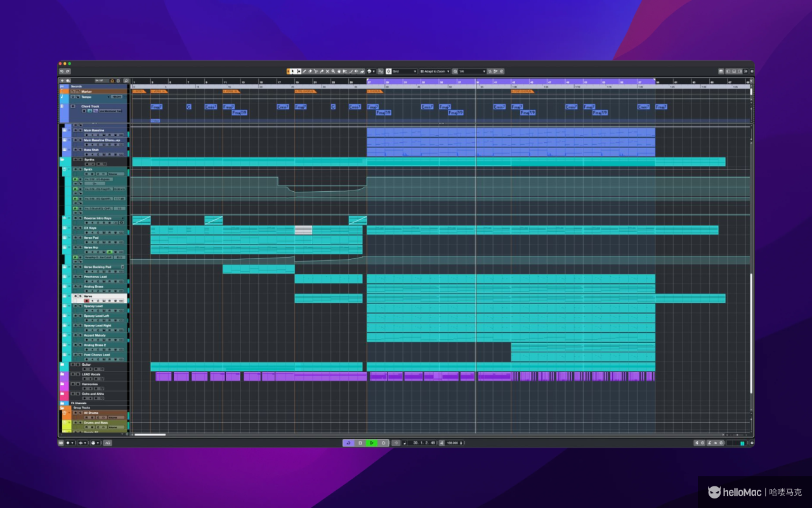Open the Reverse Intro Keys track dropdown arrow
The image size is (812, 508).
122,218
